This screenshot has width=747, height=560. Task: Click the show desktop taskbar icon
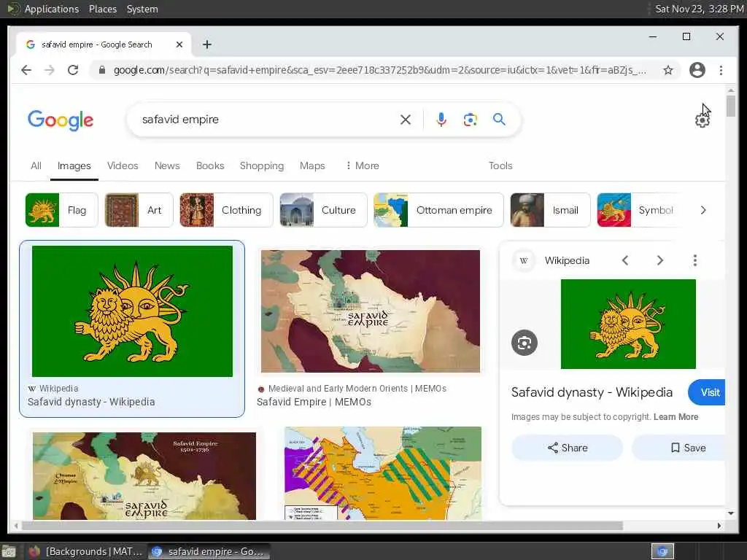coord(9,552)
